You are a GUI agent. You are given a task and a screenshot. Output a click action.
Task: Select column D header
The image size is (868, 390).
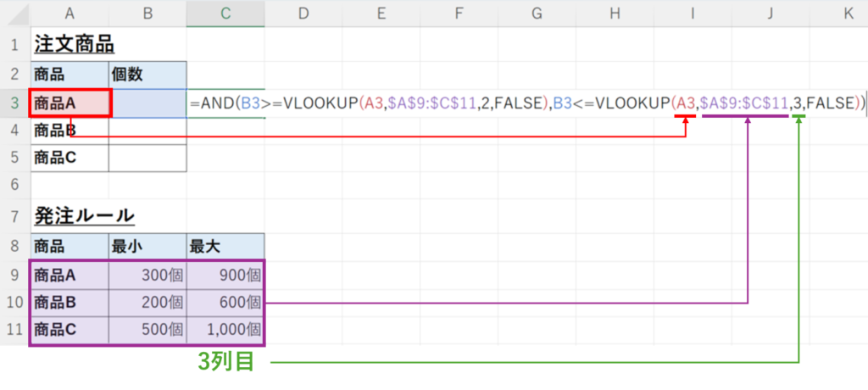click(303, 14)
